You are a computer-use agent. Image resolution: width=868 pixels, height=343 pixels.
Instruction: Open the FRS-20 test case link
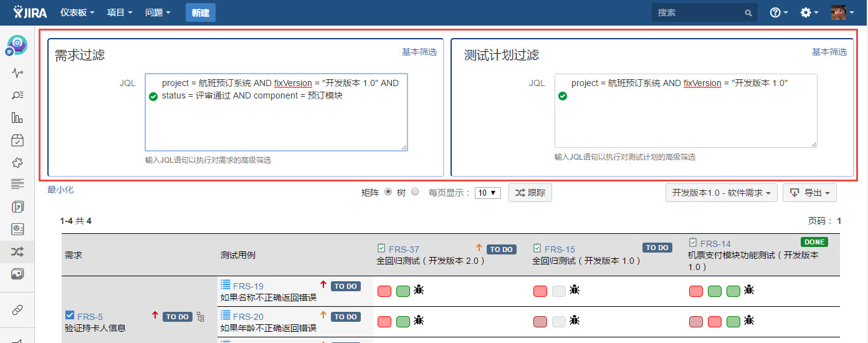click(248, 317)
